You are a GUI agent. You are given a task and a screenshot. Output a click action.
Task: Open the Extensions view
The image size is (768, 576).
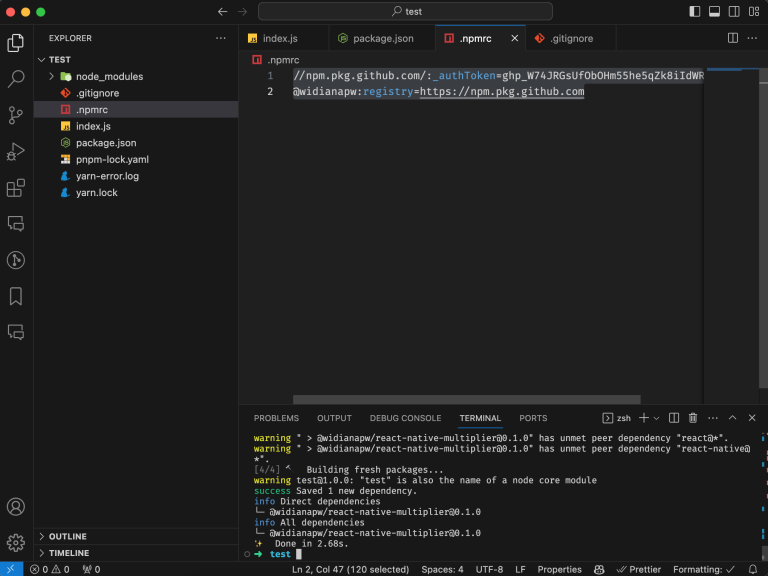16,188
